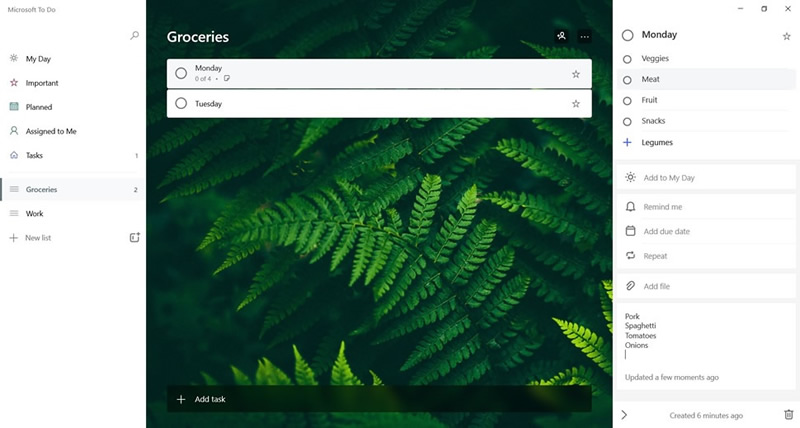Click the Tasks home icon in sidebar
800x428 pixels.
[14, 155]
